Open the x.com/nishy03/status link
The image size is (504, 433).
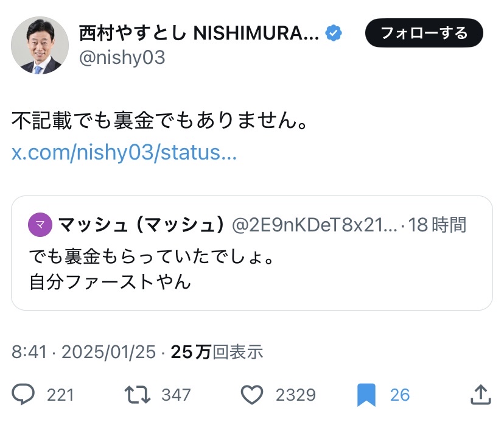(124, 152)
